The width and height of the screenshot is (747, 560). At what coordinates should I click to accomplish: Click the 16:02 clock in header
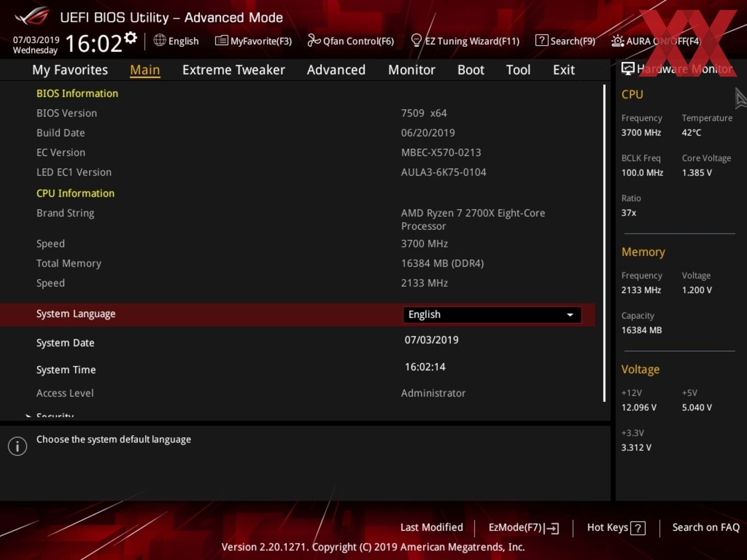click(93, 43)
